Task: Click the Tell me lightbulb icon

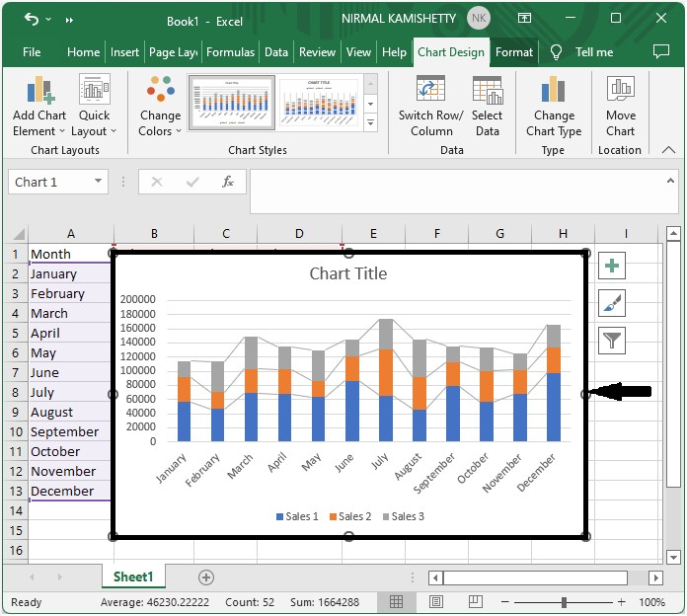Action: tap(556, 52)
